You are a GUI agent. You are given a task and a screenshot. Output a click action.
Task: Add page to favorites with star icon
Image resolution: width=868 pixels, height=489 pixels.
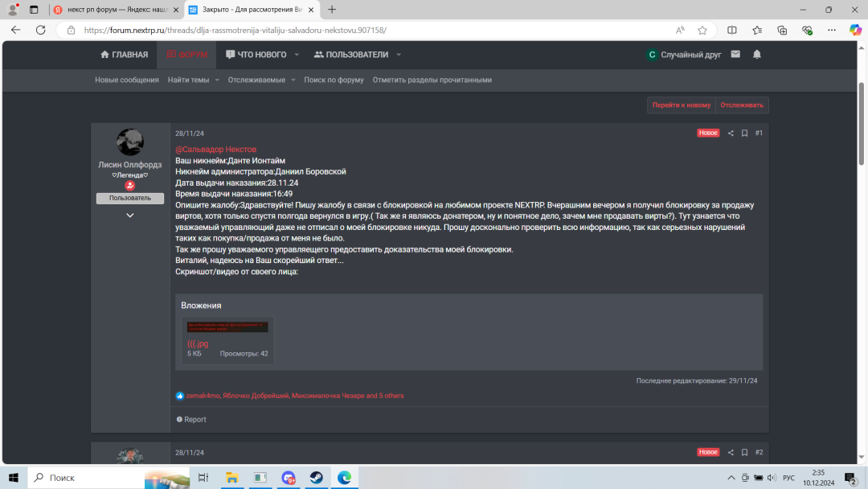[702, 30]
